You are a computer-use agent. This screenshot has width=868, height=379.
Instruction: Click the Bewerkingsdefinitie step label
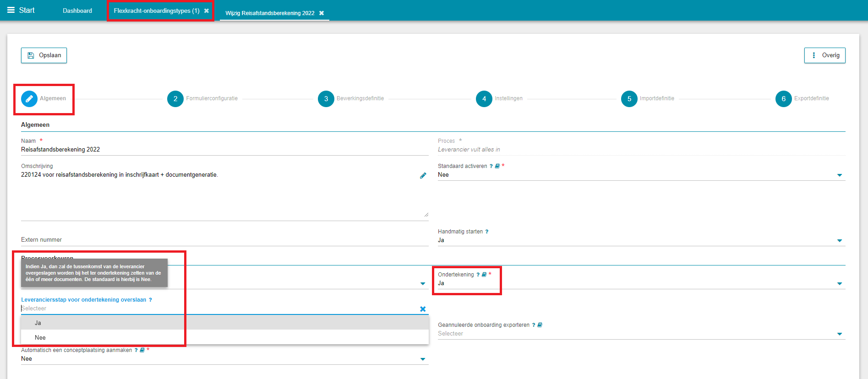point(360,98)
